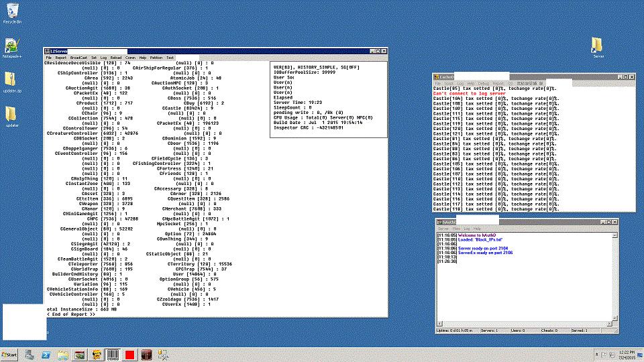
Task: Switch to the barcode icon taskbar button
Action: [113, 355]
